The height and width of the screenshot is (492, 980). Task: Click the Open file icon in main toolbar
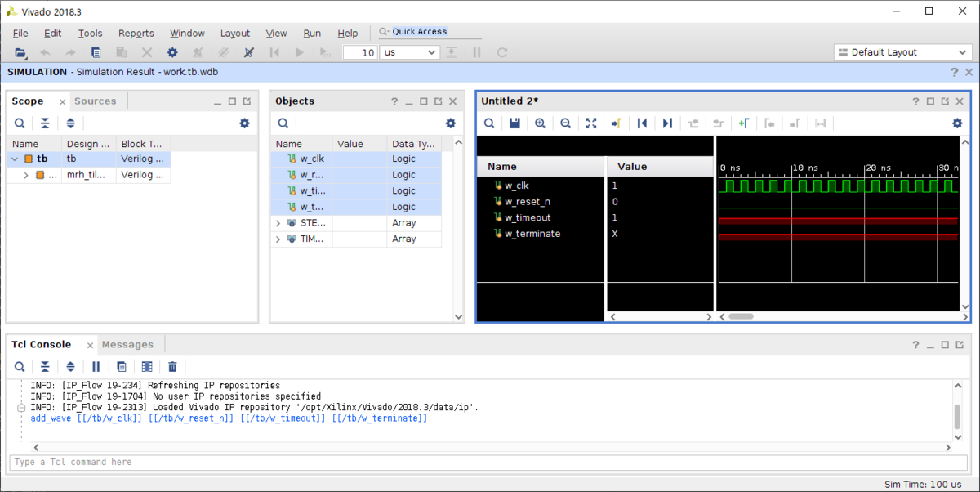20,52
